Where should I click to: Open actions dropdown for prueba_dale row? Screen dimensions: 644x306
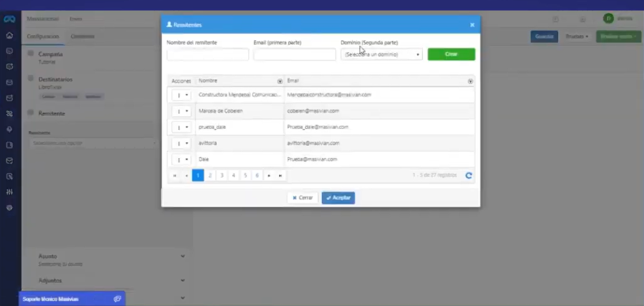(x=181, y=128)
